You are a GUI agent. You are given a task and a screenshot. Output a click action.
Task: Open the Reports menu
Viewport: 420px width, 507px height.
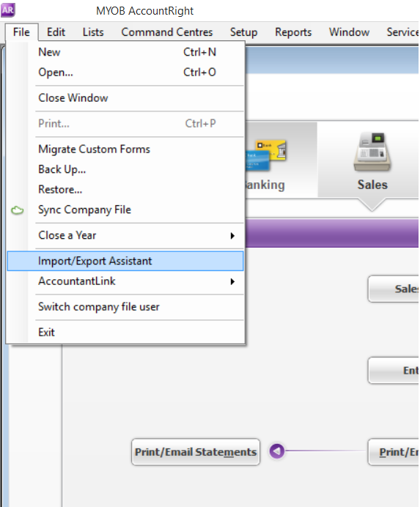tap(293, 32)
